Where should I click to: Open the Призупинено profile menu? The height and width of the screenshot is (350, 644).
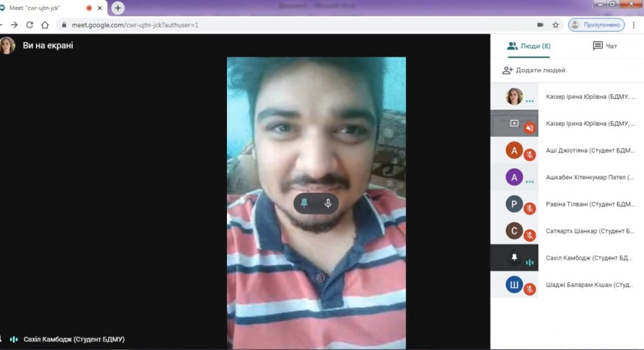click(x=595, y=25)
